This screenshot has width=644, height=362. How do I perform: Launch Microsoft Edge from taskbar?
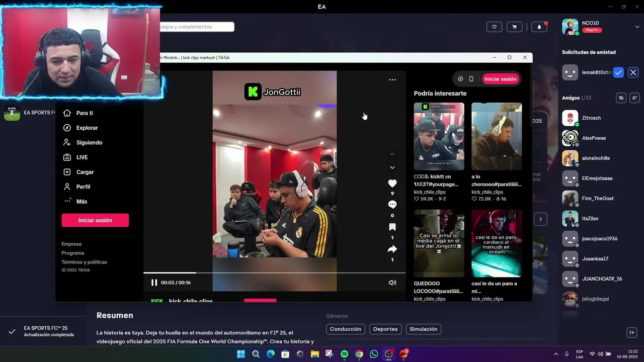click(x=271, y=354)
